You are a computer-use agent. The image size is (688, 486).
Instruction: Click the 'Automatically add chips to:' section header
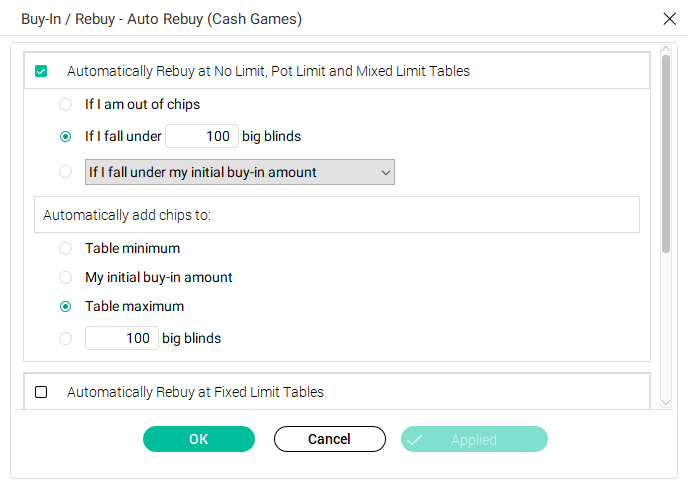[340, 214]
